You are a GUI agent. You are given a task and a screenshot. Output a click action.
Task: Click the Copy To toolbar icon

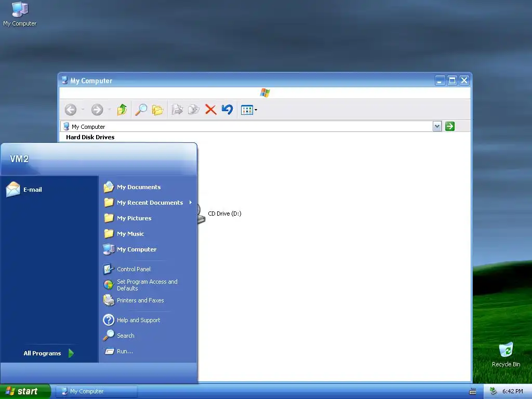pos(194,110)
